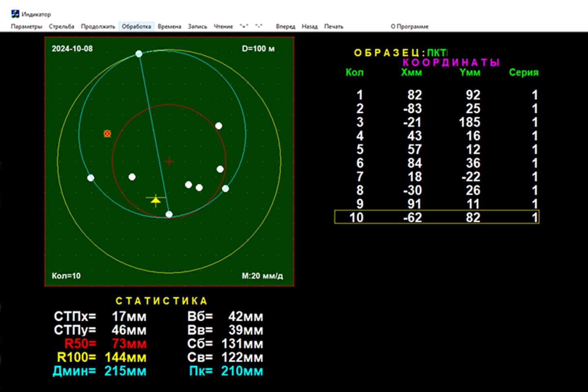Click the red crosshair at target center
The height and width of the screenshot is (392, 588).
169,162
